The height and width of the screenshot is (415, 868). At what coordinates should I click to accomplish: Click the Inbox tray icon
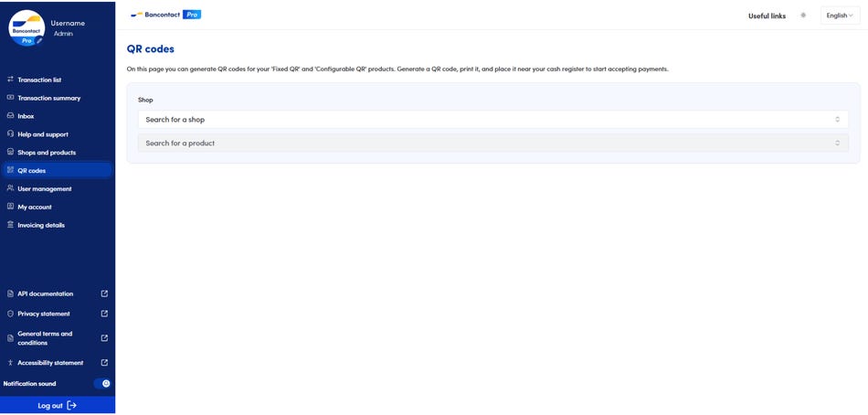(10, 116)
